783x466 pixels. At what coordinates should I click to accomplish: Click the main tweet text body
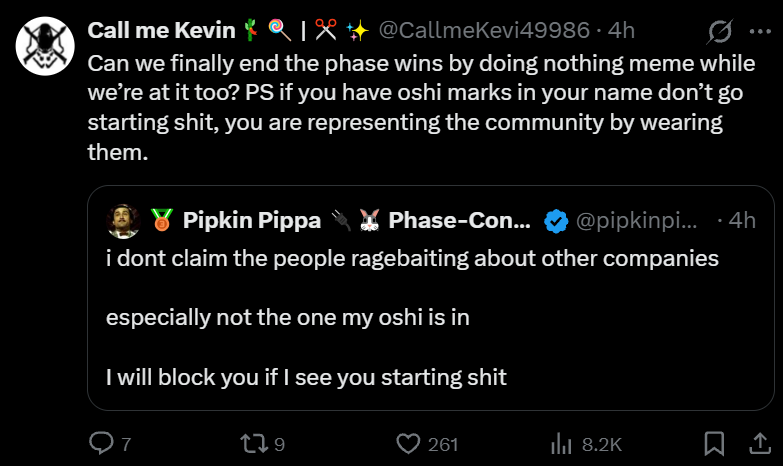pyautogui.click(x=421, y=107)
